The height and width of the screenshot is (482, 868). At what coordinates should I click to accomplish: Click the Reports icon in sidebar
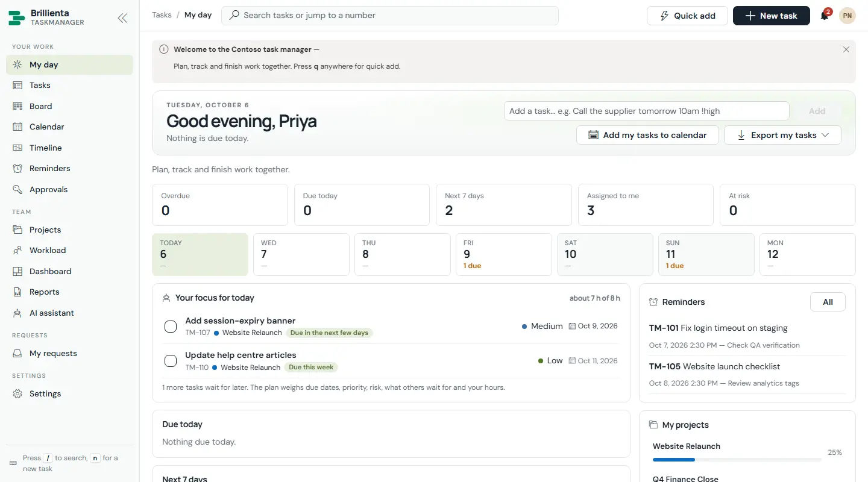[17, 292]
